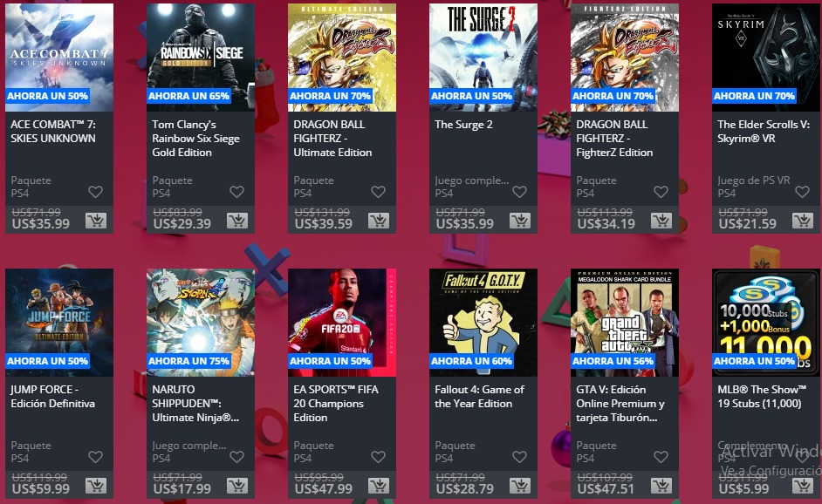Open the MLB The Show 19 Stubs thumbnail
822x504 pixels.
(x=766, y=323)
